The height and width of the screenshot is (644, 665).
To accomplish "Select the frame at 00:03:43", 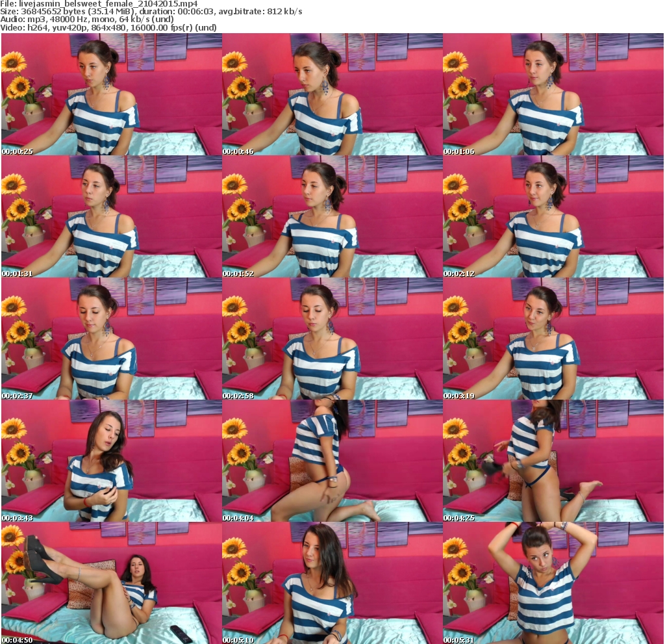I will (x=111, y=461).
